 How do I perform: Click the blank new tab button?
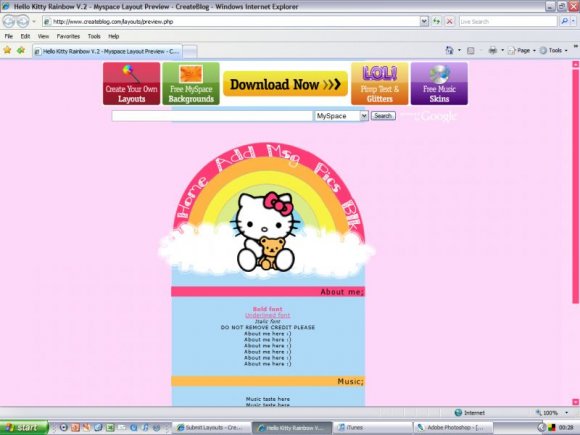tap(190, 51)
